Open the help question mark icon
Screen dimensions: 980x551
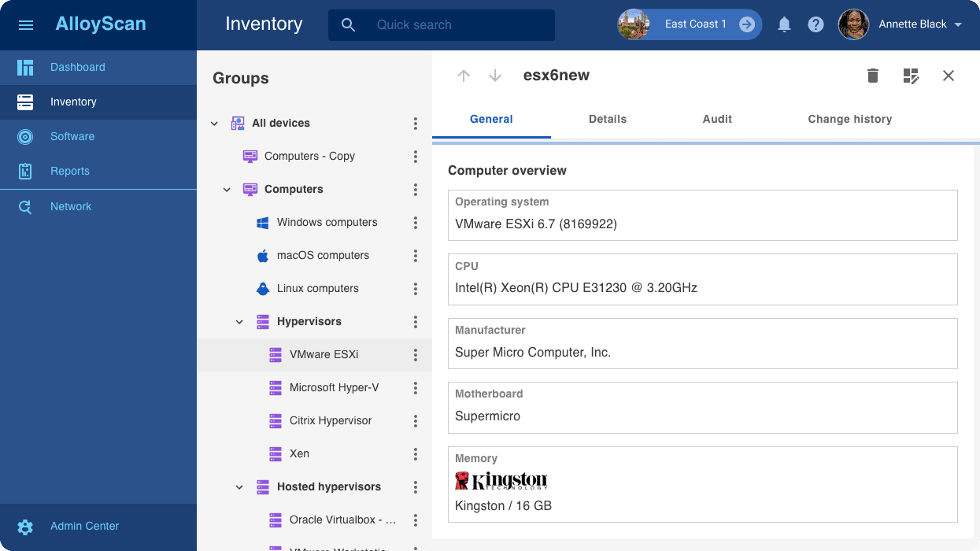[815, 25]
